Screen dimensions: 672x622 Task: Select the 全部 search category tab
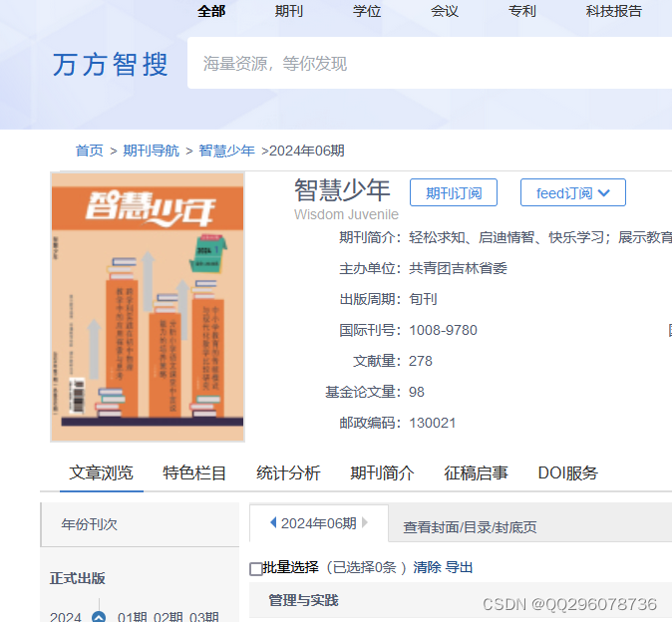[x=211, y=11]
